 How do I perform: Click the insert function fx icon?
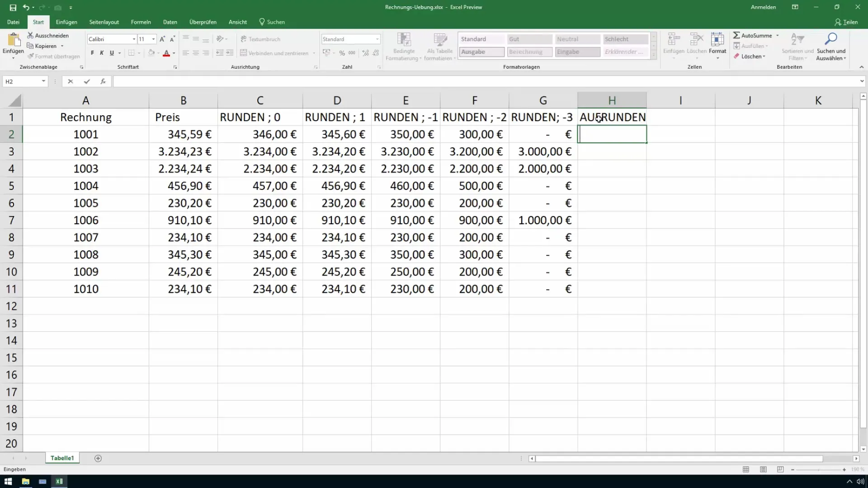(103, 81)
